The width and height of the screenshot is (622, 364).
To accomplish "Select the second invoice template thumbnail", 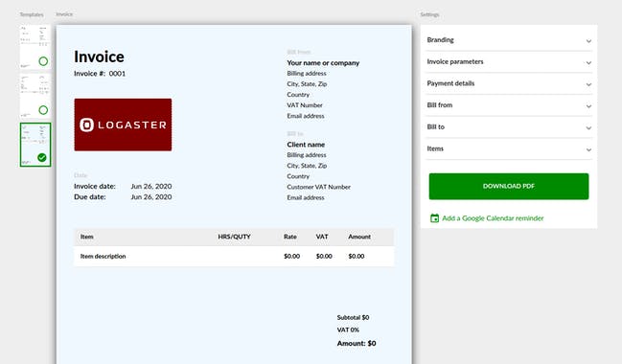I will click(35, 96).
